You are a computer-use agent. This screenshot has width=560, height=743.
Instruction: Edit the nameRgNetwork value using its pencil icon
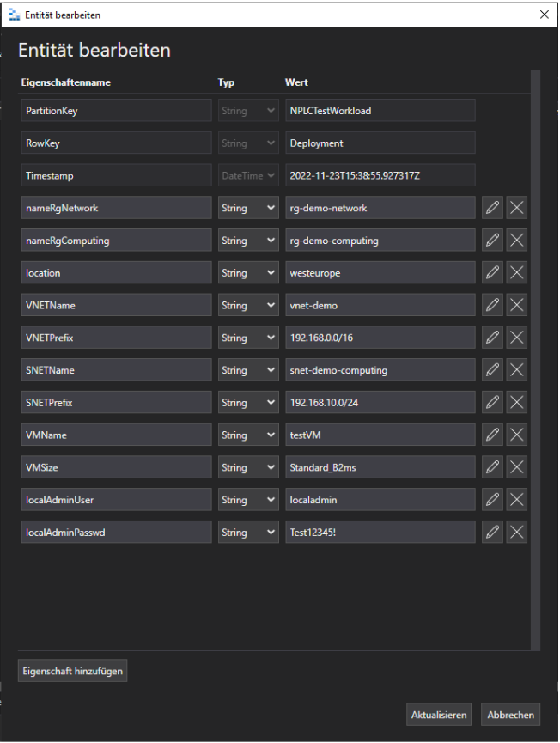click(x=492, y=207)
